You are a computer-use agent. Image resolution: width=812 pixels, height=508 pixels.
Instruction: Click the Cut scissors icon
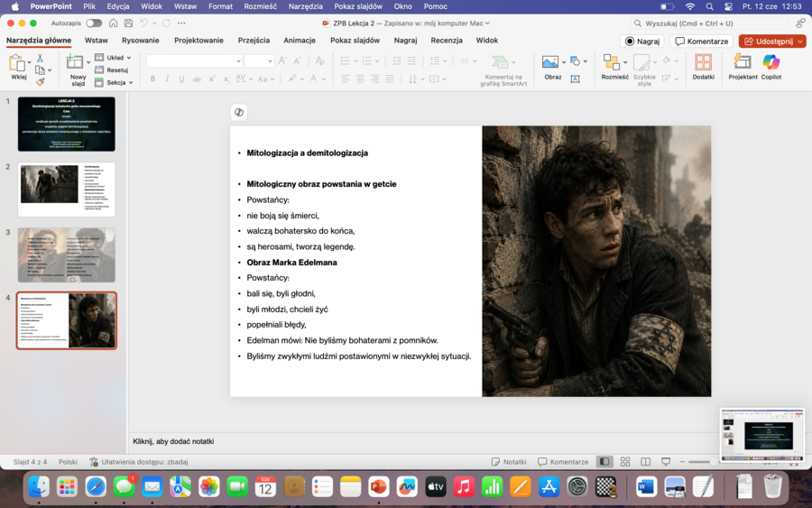pyautogui.click(x=40, y=58)
